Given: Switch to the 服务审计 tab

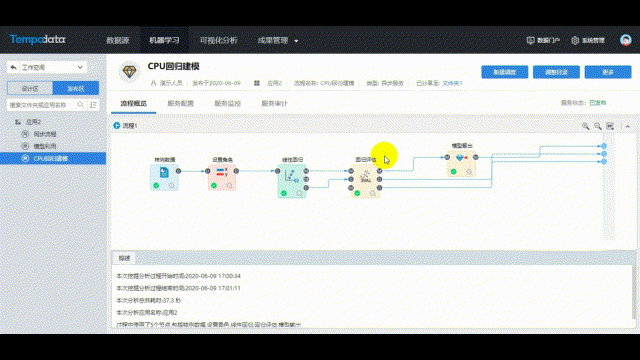Looking at the screenshot, I should [274, 104].
